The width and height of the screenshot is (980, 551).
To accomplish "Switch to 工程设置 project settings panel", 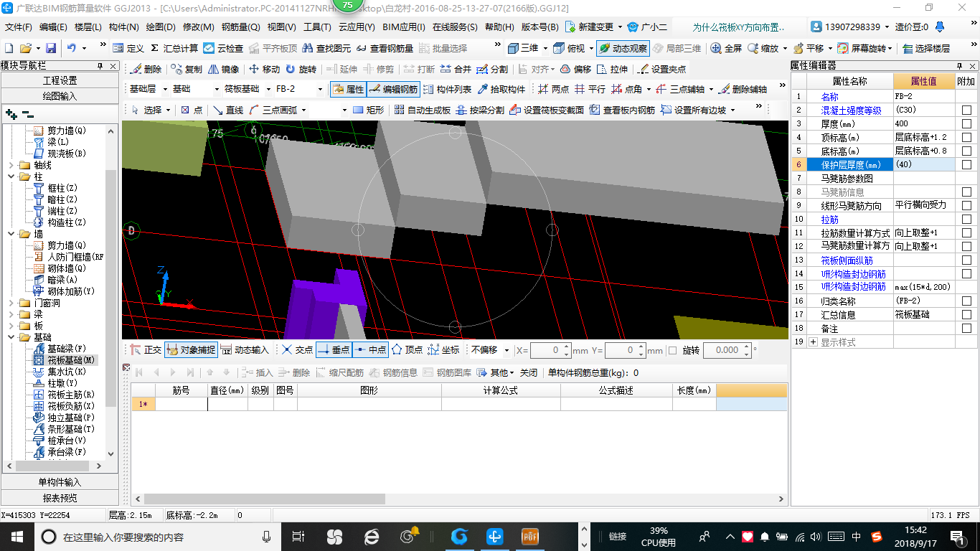I will click(60, 80).
